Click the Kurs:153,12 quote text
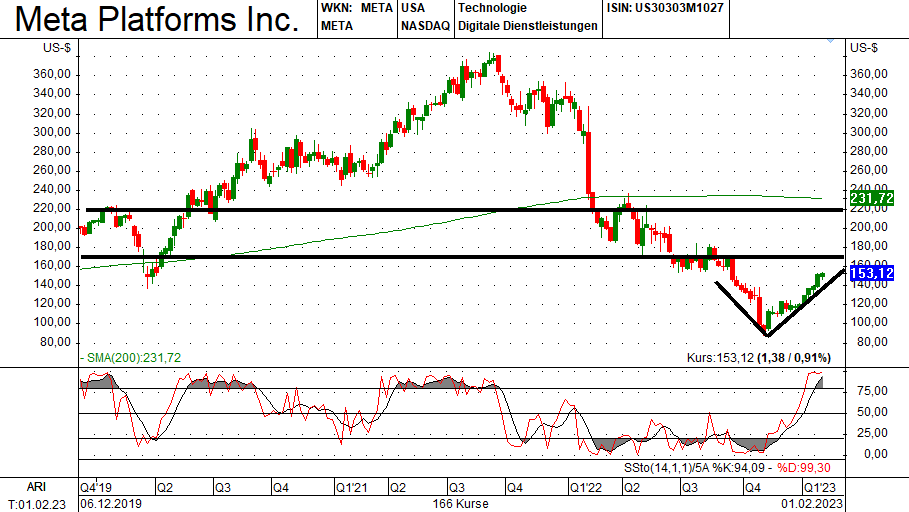 coord(719,358)
